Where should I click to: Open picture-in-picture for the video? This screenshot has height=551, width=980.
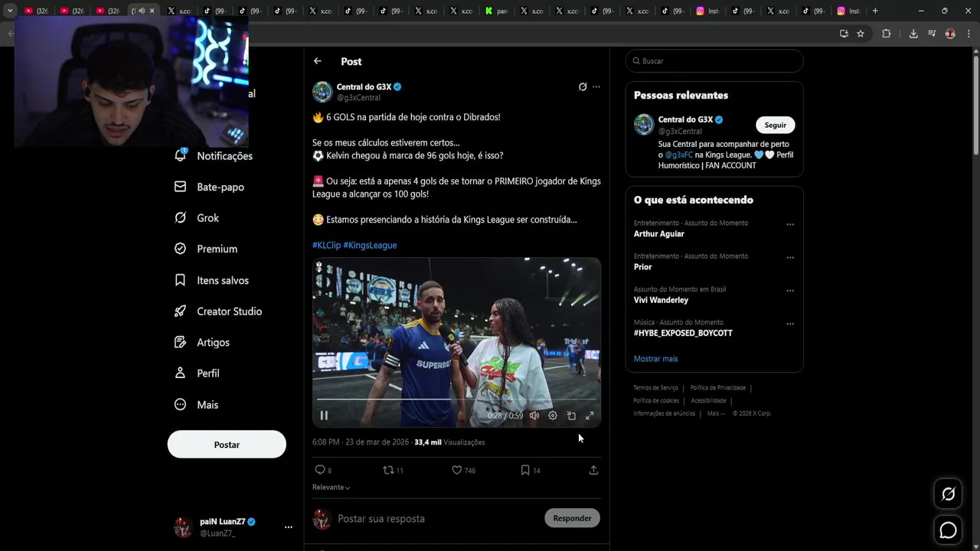click(x=571, y=416)
